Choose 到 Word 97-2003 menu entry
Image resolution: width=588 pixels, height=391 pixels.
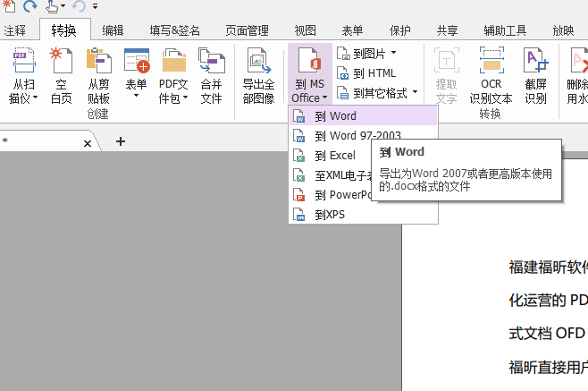click(351, 136)
